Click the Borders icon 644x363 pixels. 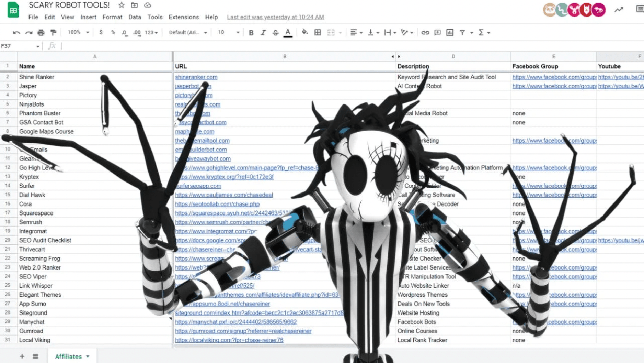click(318, 32)
